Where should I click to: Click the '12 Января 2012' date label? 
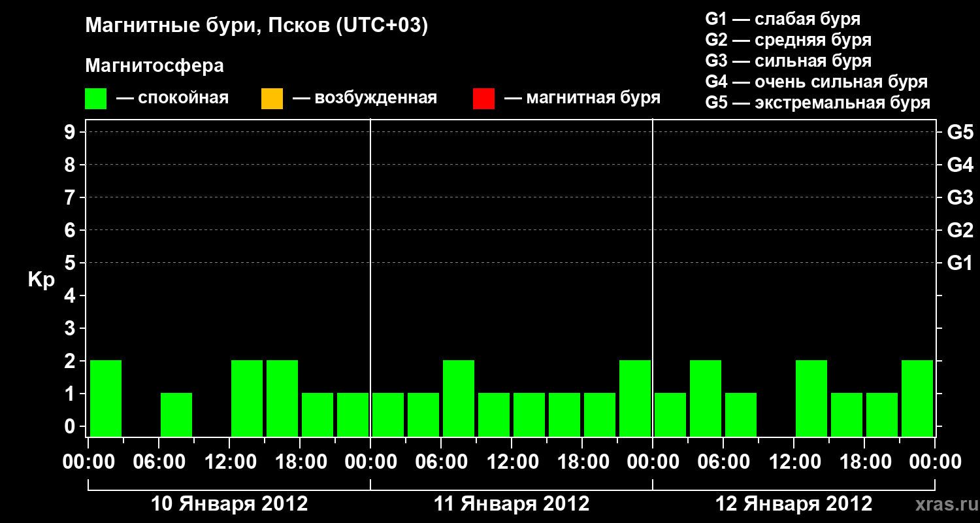(x=794, y=504)
